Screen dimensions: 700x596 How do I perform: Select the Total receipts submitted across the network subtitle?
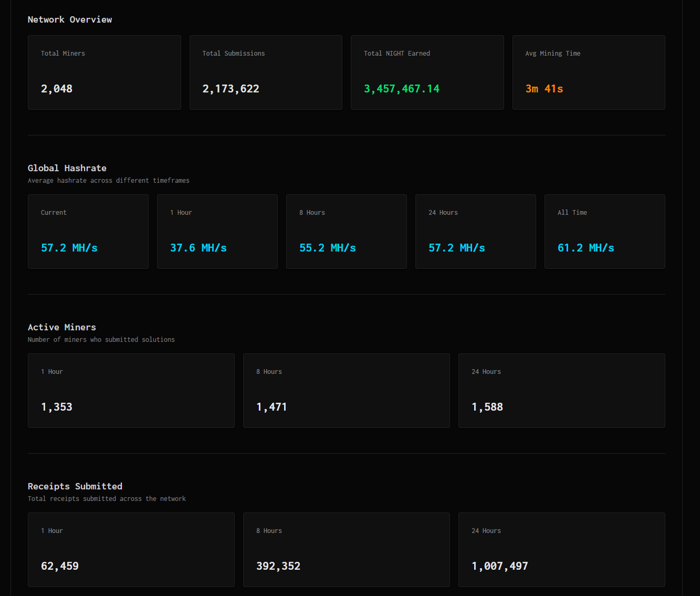[x=107, y=499]
